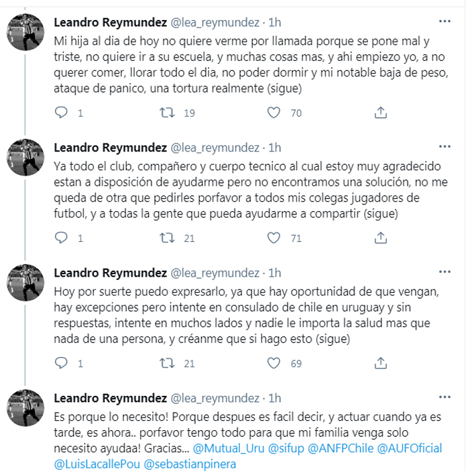Open more options on "Hoy por suerte" tweet

pyautogui.click(x=444, y=271)
